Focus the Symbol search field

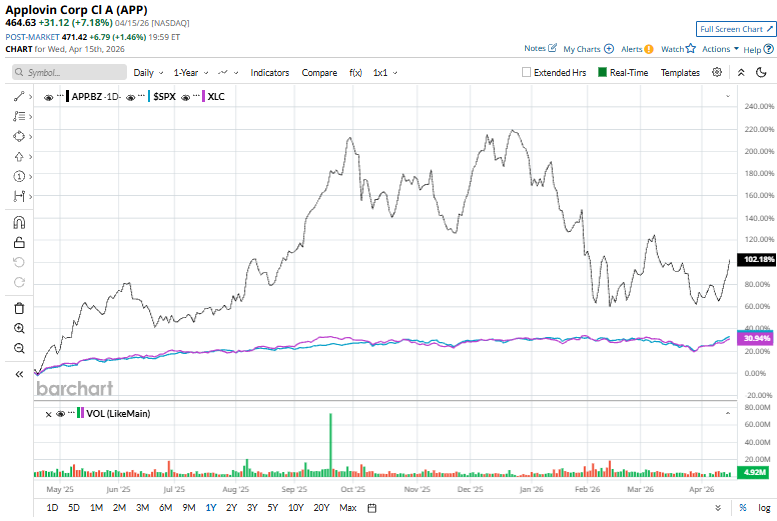(x=69, y=72)
